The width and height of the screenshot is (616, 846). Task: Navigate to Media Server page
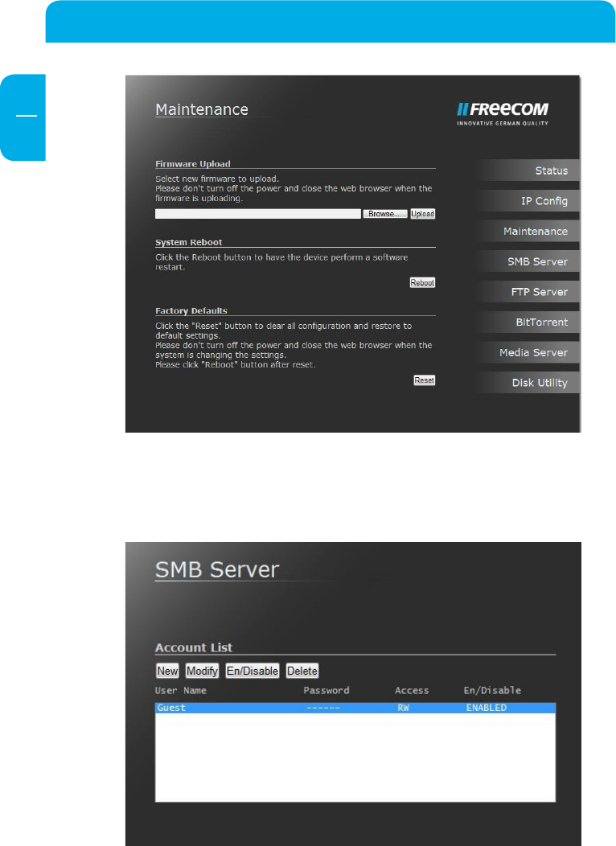(x=528, y=352)
